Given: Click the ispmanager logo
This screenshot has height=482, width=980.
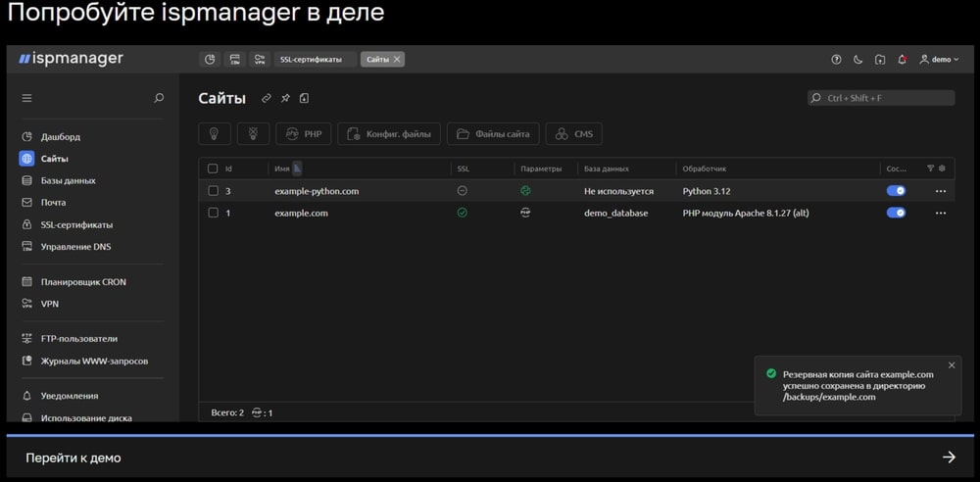Looking at the screenshot, I should pyautogui.click(x=71, y=59).
